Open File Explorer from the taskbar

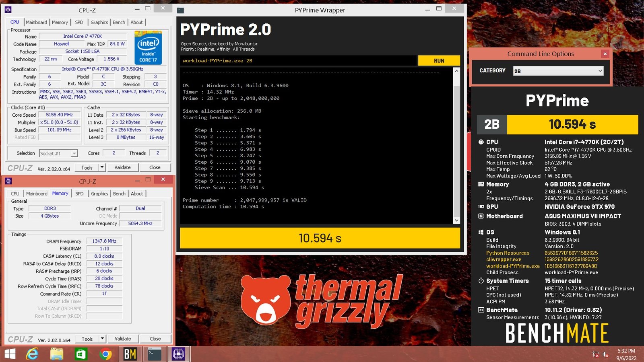(57, 354)
